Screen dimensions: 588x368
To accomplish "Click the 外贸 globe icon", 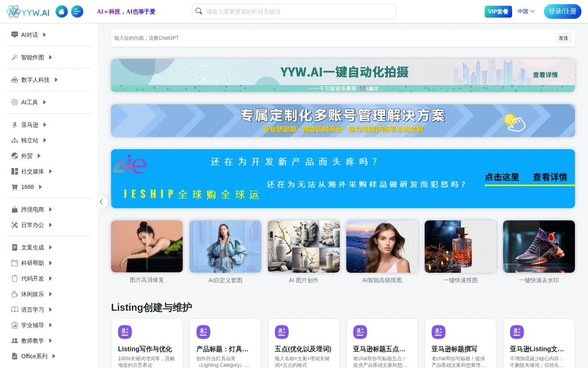I will coord(15,156).
